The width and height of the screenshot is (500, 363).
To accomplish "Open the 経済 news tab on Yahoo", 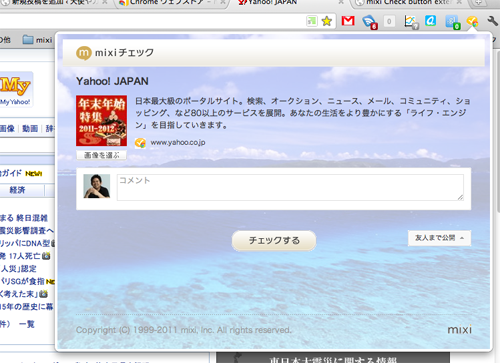I will click(x=17, y=190).
